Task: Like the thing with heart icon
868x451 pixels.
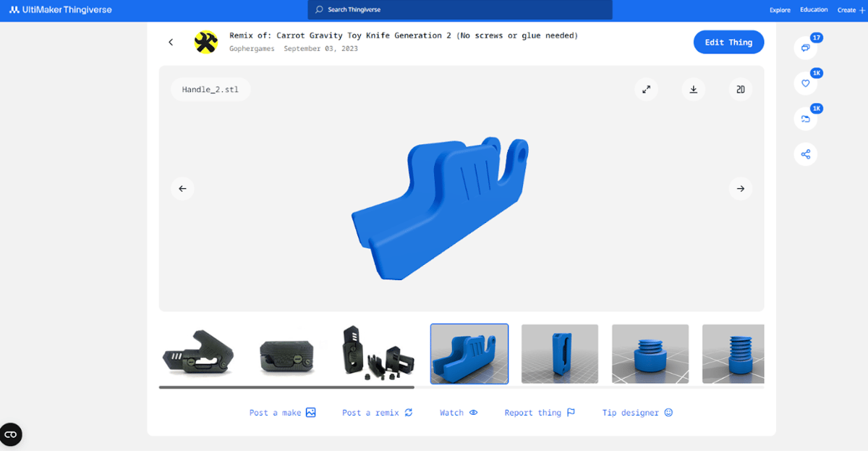Action: (806, 83)
